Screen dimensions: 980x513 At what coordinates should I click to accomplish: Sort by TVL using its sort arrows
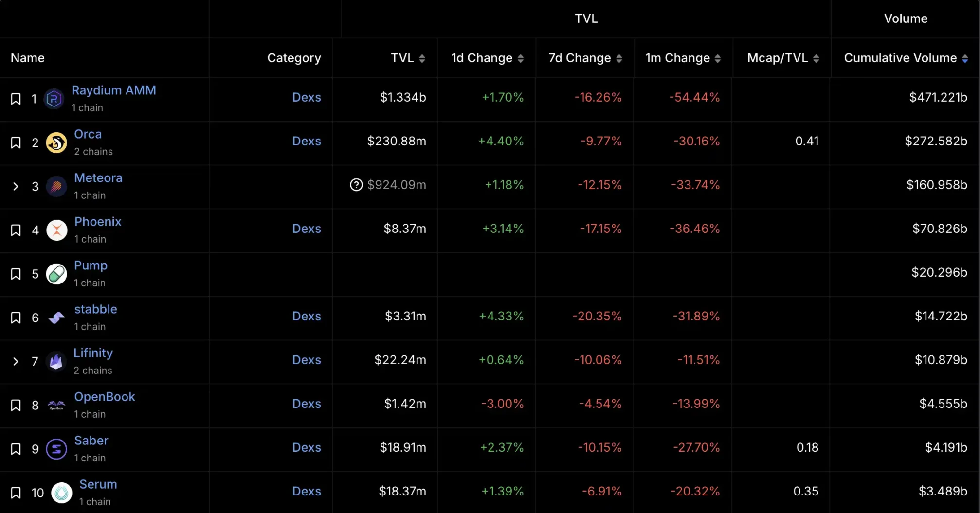[x=423, y=58]
